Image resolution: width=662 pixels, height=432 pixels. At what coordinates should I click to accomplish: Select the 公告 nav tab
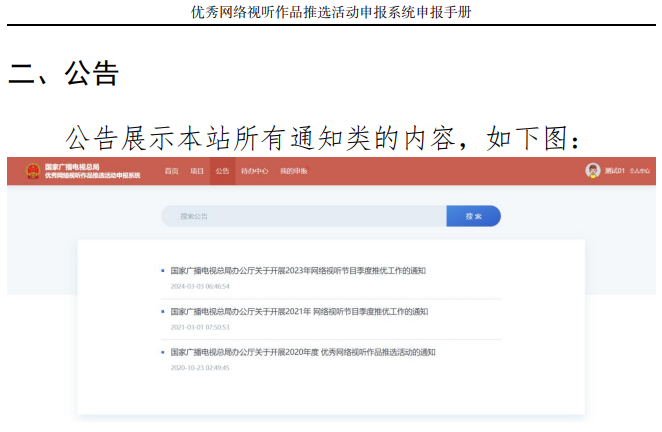click(223, 171)
